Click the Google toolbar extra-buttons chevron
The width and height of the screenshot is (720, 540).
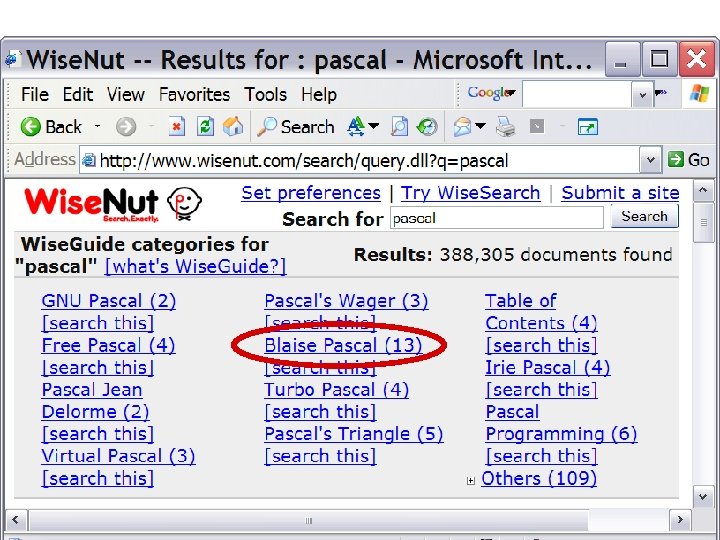point(661,93)
